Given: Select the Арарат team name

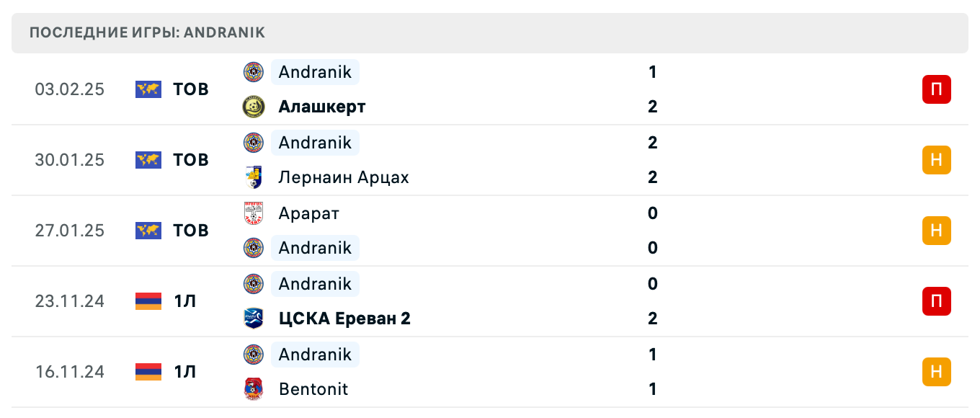Looking at the screenshot, I should click(x=309, y=213).
